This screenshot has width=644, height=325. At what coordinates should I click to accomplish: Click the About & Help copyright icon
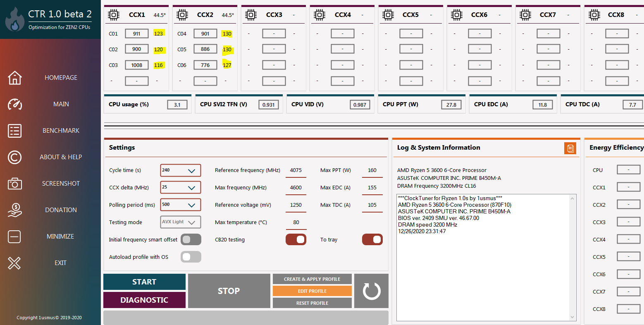point(15,157)
